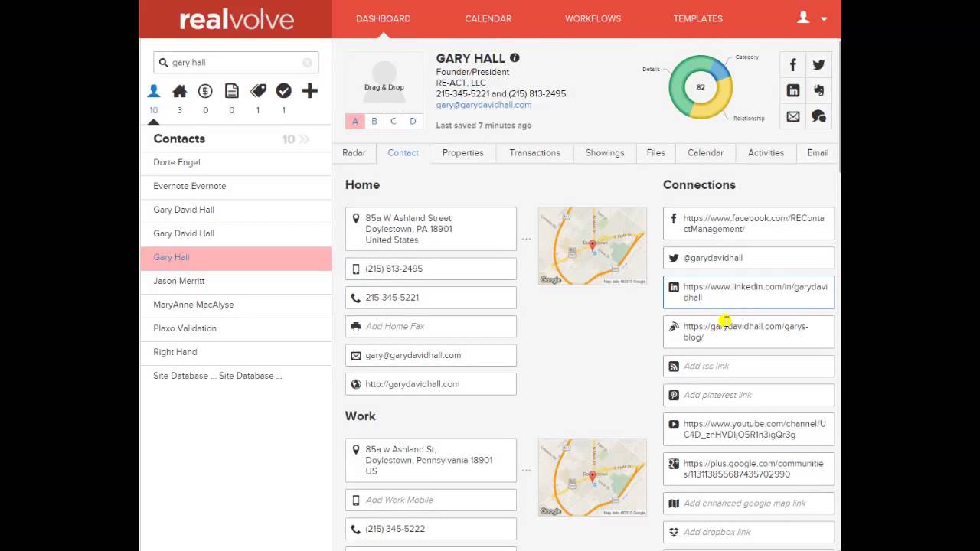Image resolution: width=980 pixels, height=551 pixels.
Task: Select MaryAnne MacAlyse contact
Action: [x=236, y=305]
